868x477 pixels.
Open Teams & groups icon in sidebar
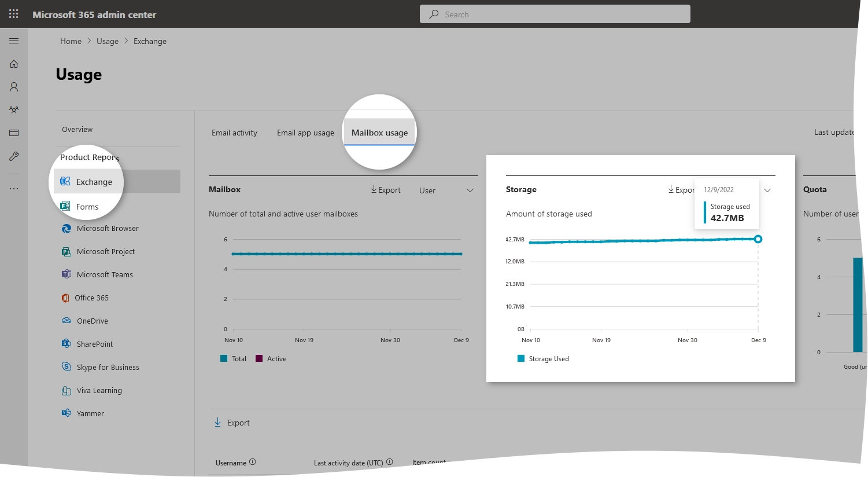[x=14, y=110]
